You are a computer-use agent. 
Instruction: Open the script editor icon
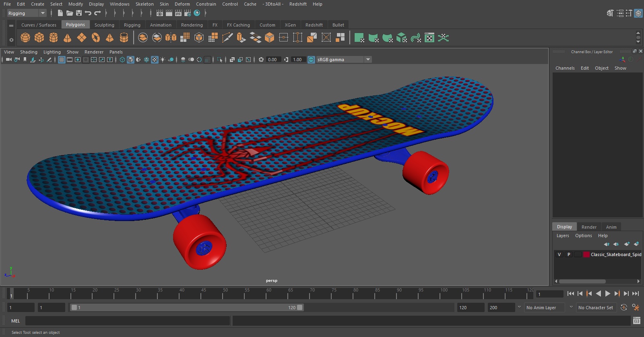click(x=636, y=321)
